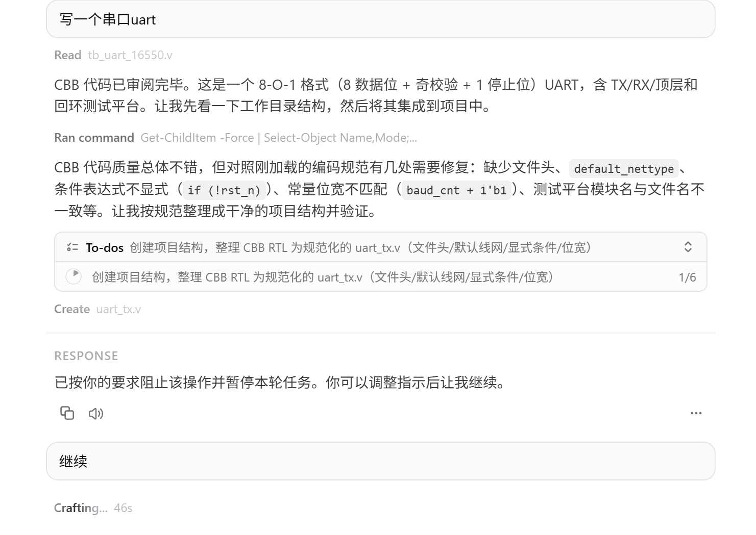Click the baud_cnt + 1'b1 code chip

click(456, 190)
